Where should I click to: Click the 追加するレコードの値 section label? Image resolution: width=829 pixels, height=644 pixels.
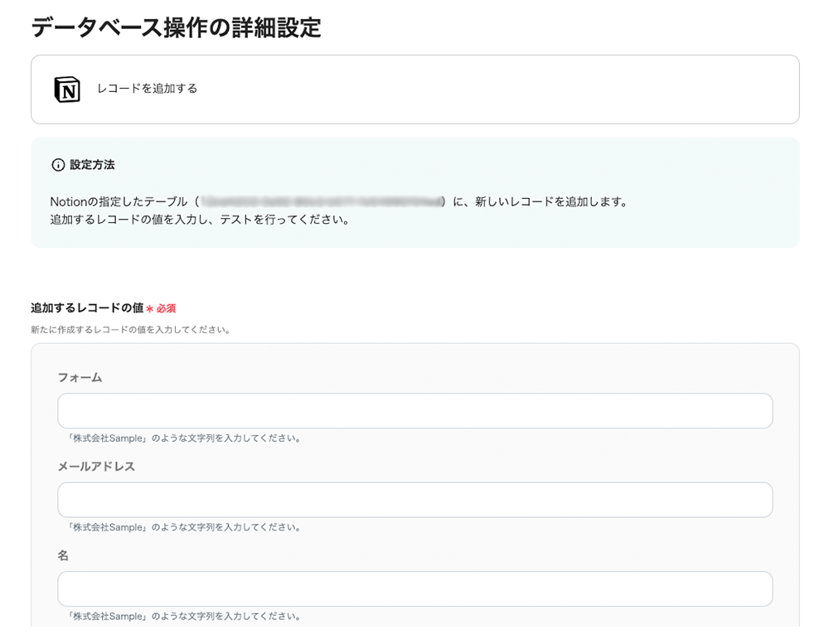tap(87, 307)
